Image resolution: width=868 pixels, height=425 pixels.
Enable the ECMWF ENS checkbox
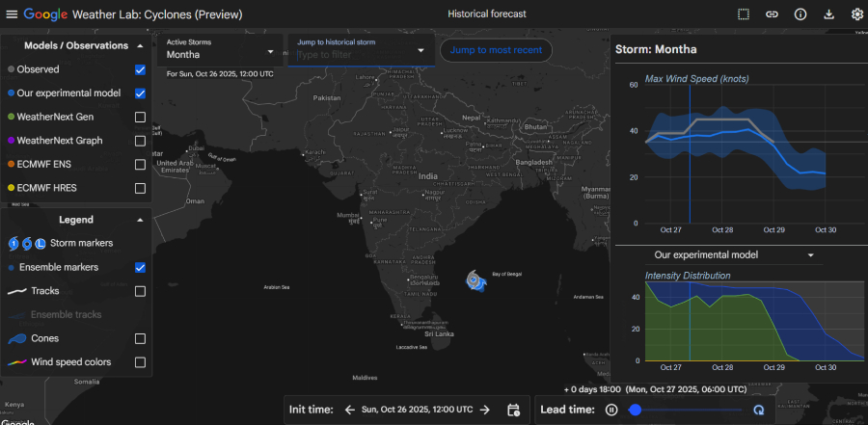point(140,165)
